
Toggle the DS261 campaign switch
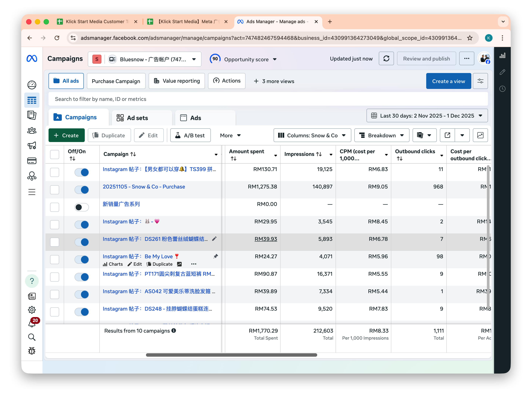[82, 242]
